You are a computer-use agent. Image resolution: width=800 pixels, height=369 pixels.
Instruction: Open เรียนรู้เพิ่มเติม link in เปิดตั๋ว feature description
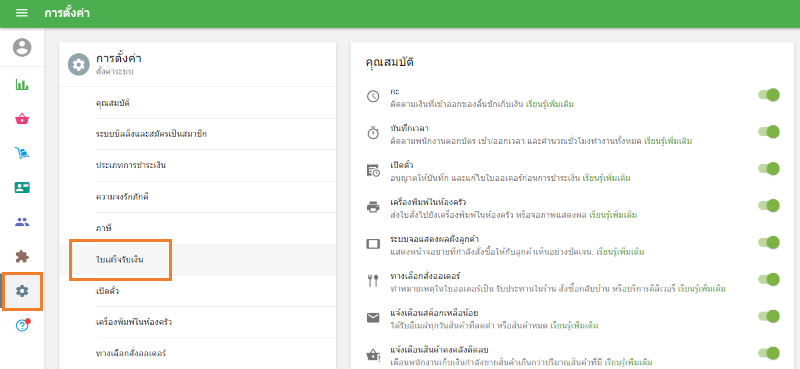[x=607, y=178]
